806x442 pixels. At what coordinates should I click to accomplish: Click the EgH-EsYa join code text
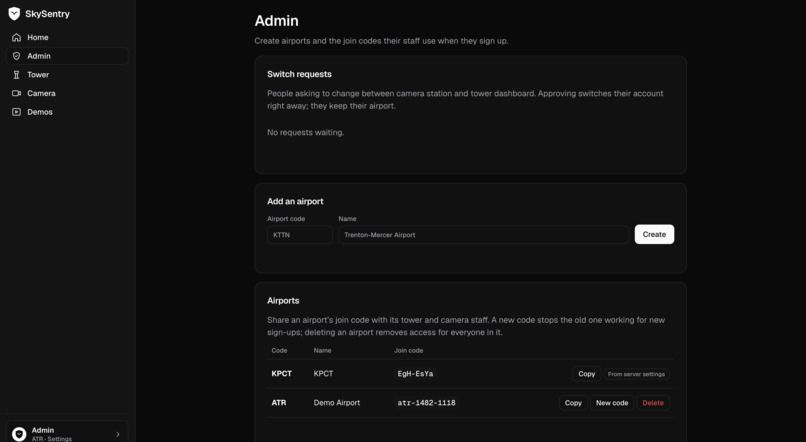(415, 374)
